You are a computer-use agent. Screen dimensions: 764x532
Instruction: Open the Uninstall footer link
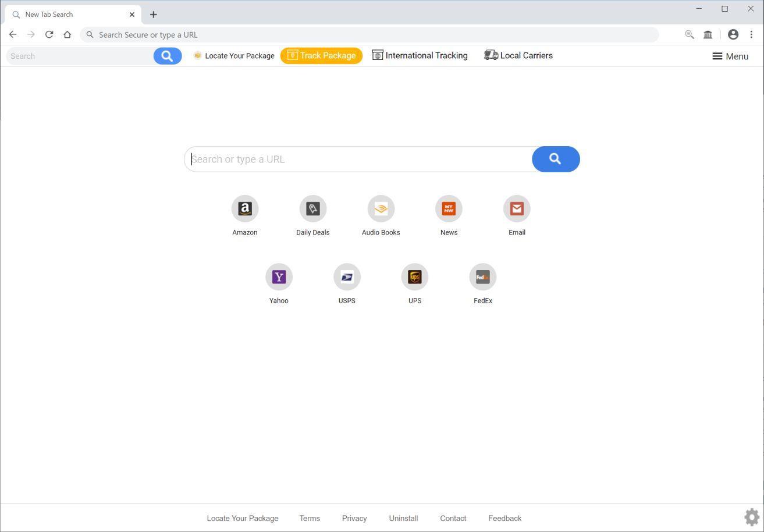click(403, 518)
